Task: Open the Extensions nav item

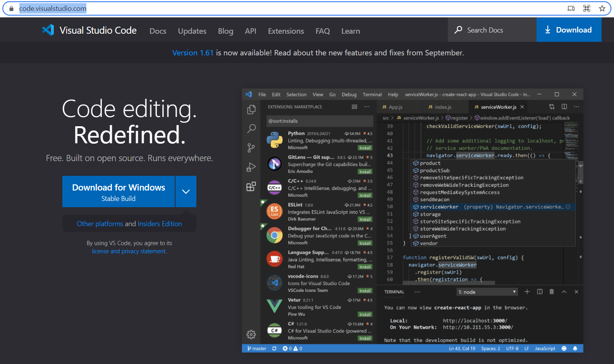Action: coord(286,31)
